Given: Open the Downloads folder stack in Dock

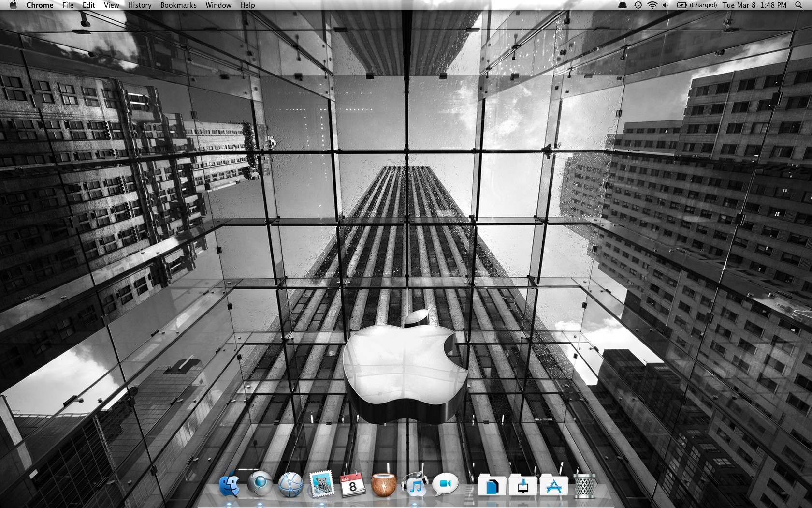Looking at the screenshot, I should tap(522, 485).
